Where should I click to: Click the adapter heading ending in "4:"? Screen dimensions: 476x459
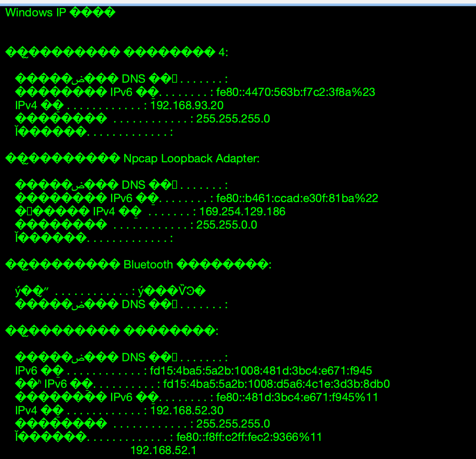[117, 53]
